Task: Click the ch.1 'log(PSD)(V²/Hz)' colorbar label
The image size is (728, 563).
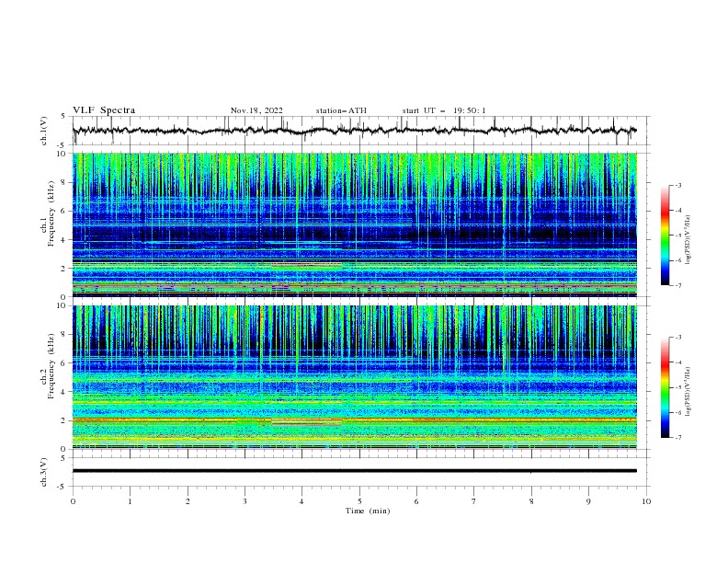Action: click(x=688, y=240)
